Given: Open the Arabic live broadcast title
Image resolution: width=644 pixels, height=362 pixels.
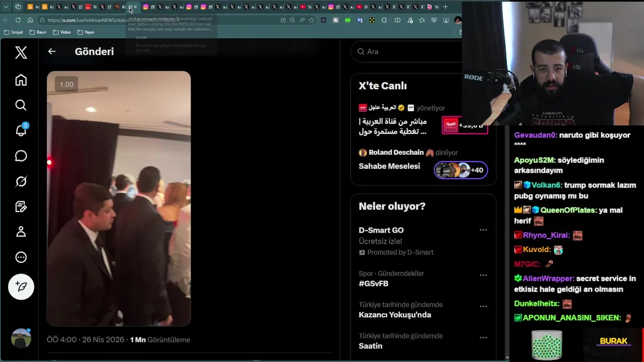Looking at the screenshot, I should (392, 126).
